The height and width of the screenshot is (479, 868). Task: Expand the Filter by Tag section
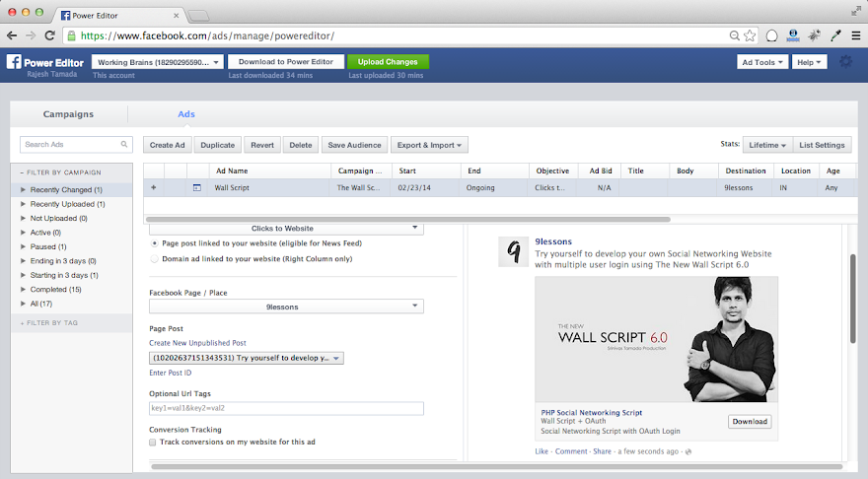coord(49,323)
